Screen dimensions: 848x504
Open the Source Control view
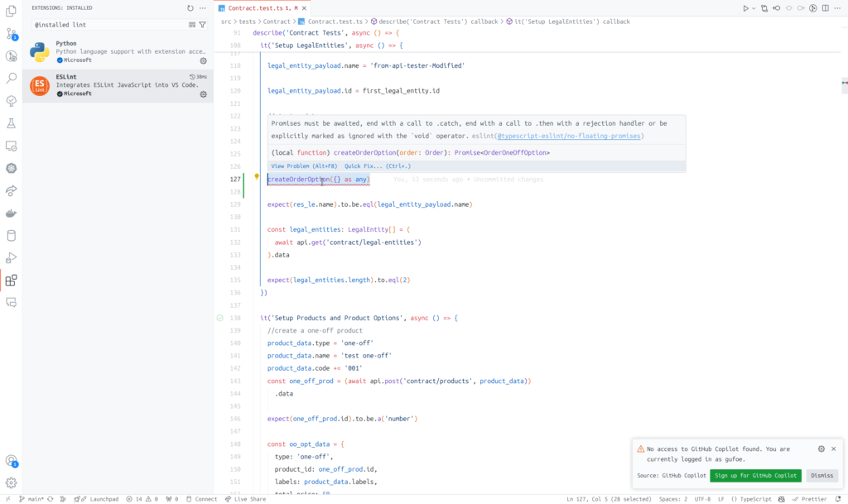pyautogui.click(x=12, y=34)
